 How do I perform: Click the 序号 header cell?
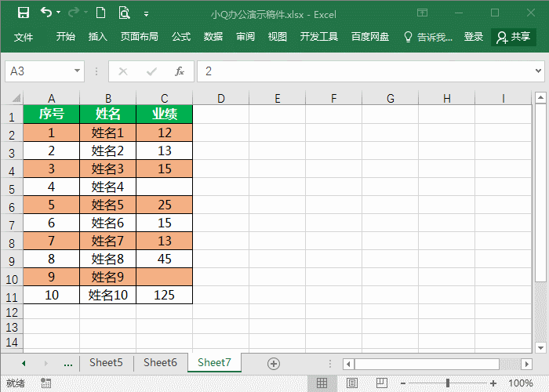pyautogui.click(x=52, y=114)
